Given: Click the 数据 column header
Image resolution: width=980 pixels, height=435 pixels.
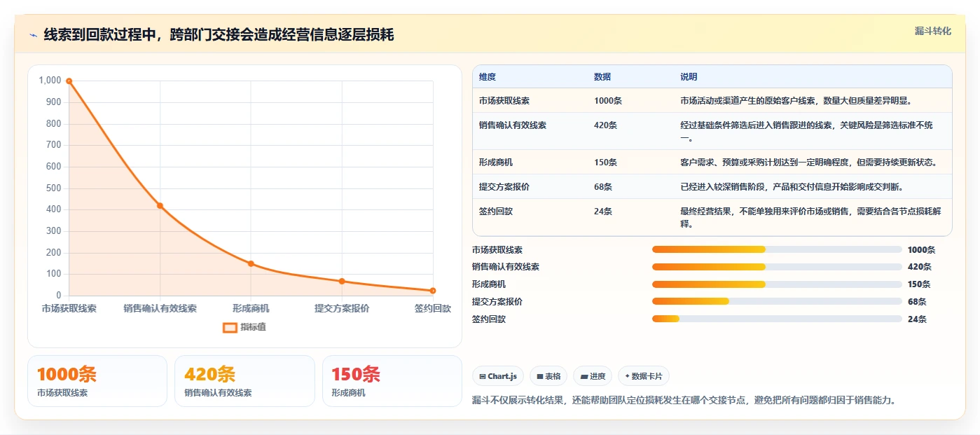Looking at the screenshot, I should (602, 77).
